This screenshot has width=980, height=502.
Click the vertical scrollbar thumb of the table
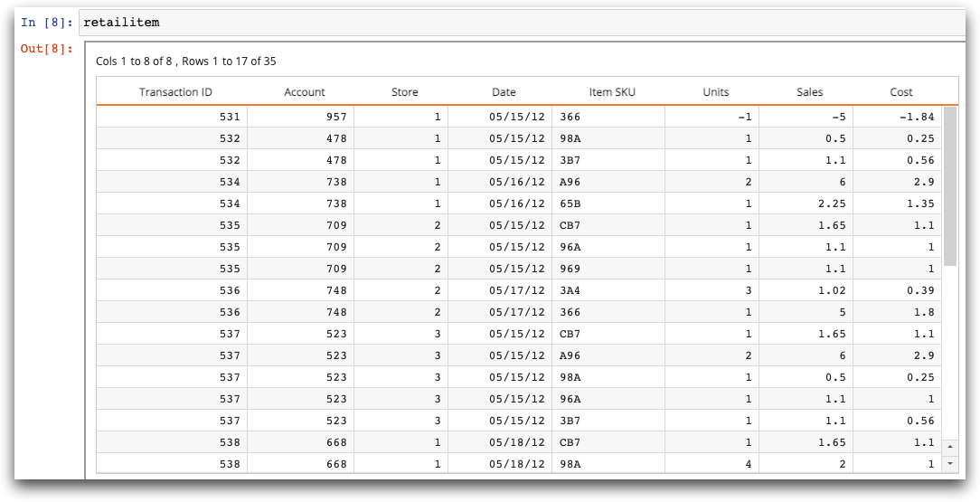click(x=950, y=186)
